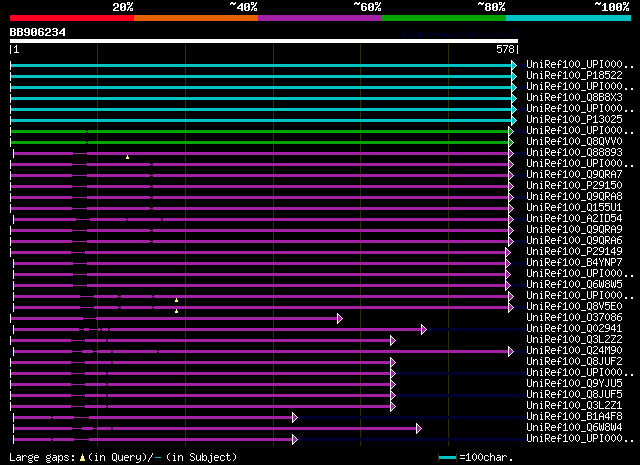Click the yellow gap icon in the bottom legend
Screen dimensions: 640x465
pos(82,458)
